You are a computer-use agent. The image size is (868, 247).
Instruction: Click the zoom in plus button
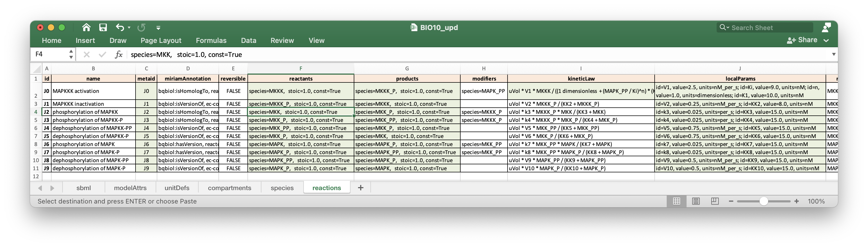click(x=797, y=201)
